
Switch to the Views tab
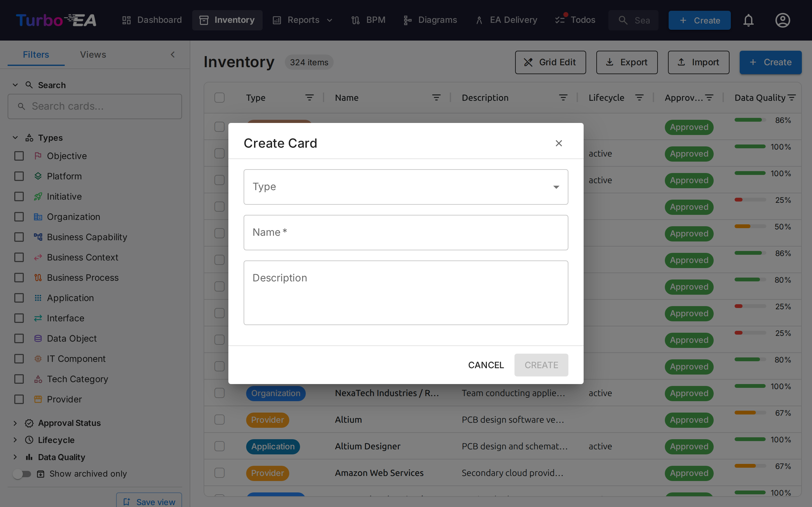tap(93, 54)
